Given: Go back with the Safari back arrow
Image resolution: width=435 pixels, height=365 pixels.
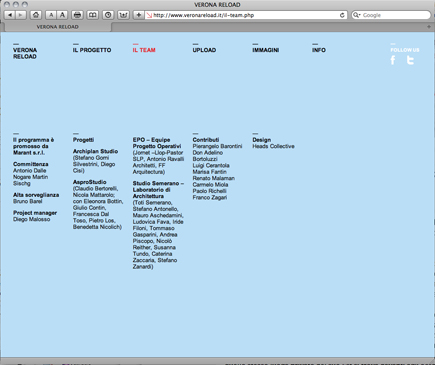Looking at the screenshot, I should point(10,15).
